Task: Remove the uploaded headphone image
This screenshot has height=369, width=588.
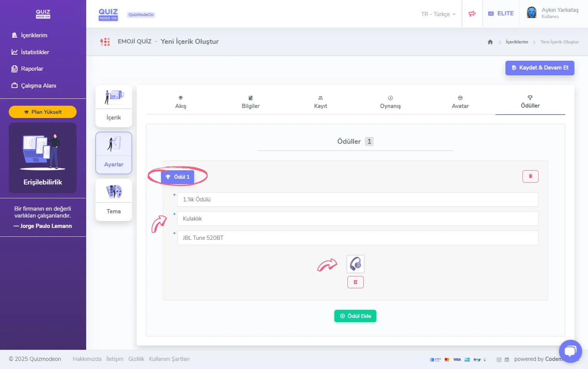Action: point(355,282)
